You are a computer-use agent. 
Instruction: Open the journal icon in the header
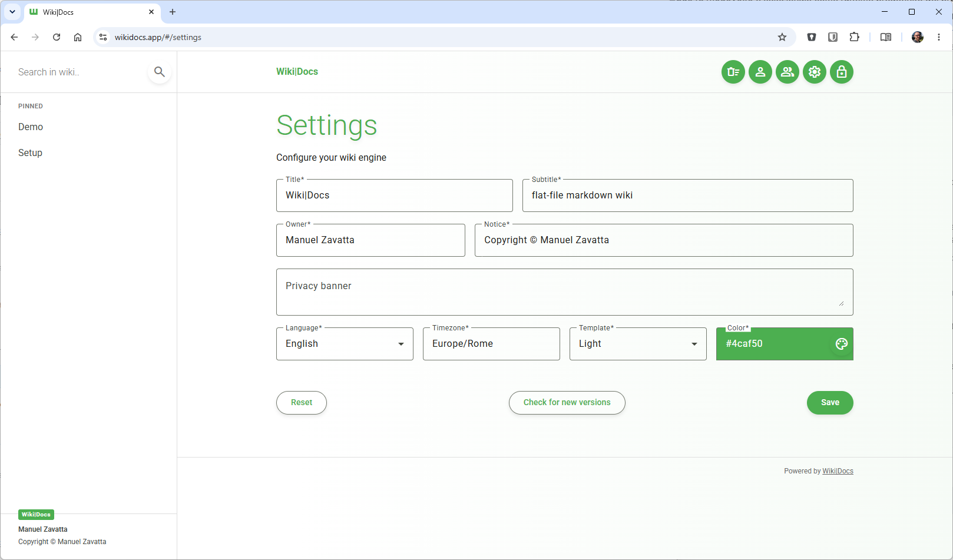click(x=733, y=72)
